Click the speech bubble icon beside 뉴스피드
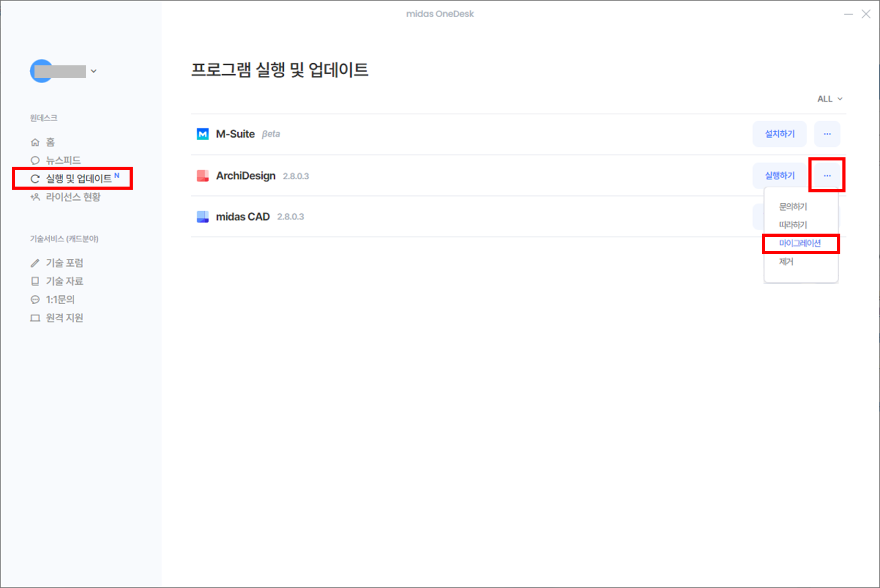The height and width of the screenshot is (588, 880). (35, 160)
